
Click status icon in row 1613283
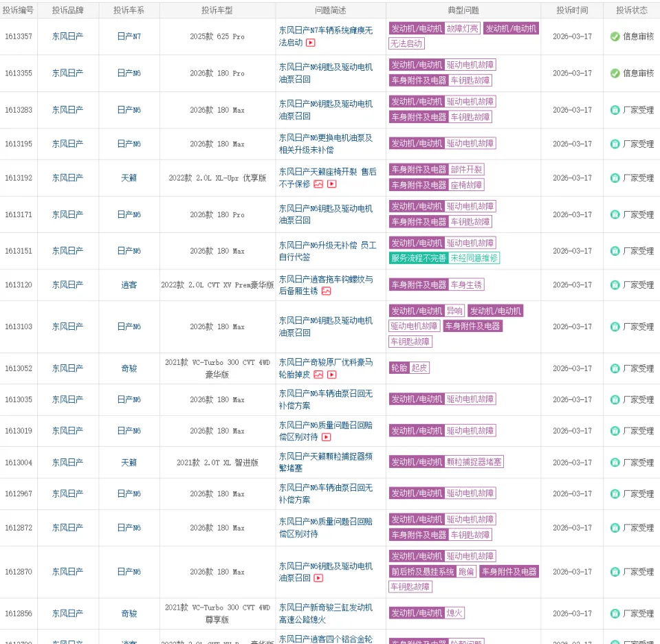click(x=615, y=110)
